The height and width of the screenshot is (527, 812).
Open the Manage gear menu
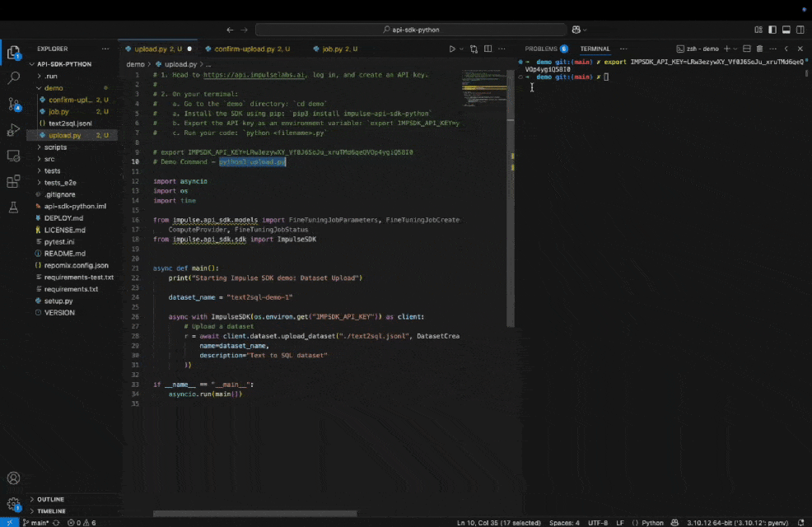(13, 504)
